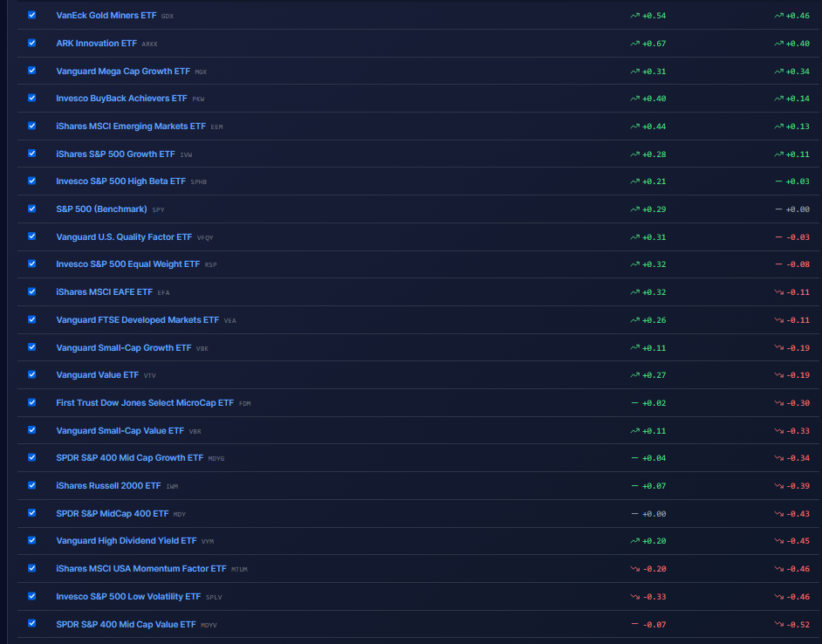
Task: Open the VanEck Gold Miners ETF link
Action: 106,15
